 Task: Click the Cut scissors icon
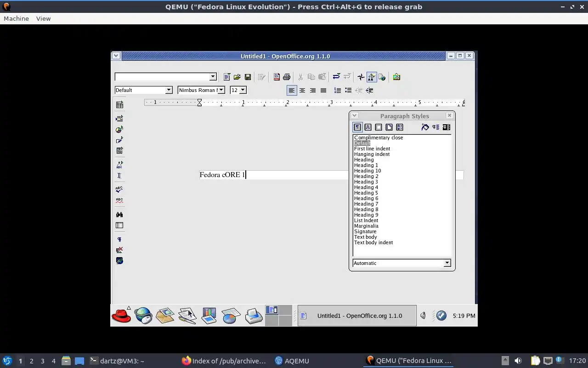point(301,77)
